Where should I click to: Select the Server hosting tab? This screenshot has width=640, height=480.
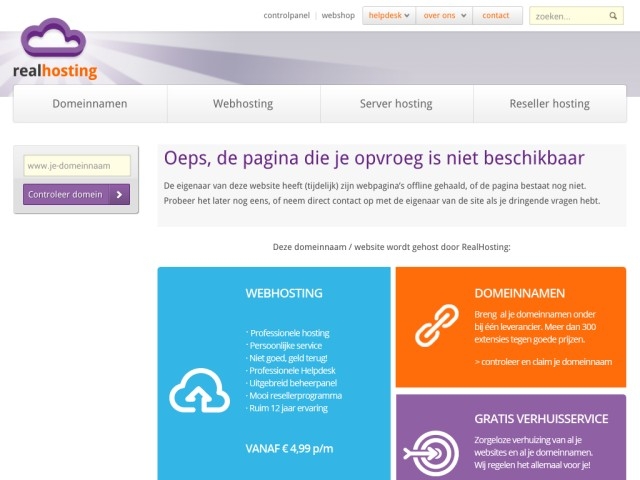pos(396,104)
